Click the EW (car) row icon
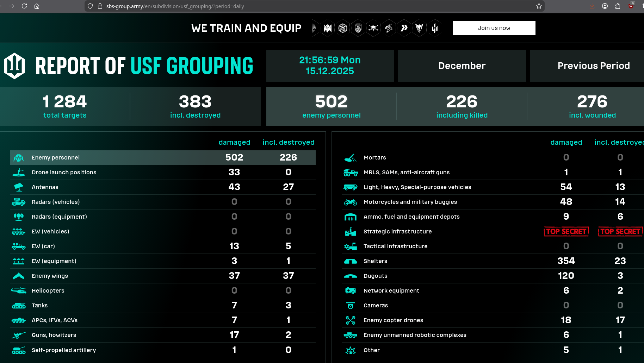This screenshot has width=644, height=363. 19,246
